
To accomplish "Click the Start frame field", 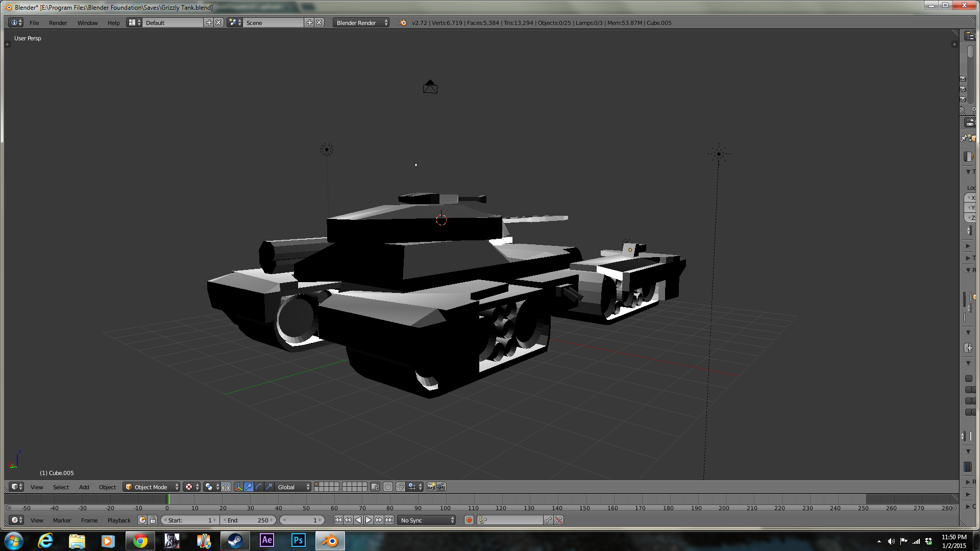I will tap(190, 520).
